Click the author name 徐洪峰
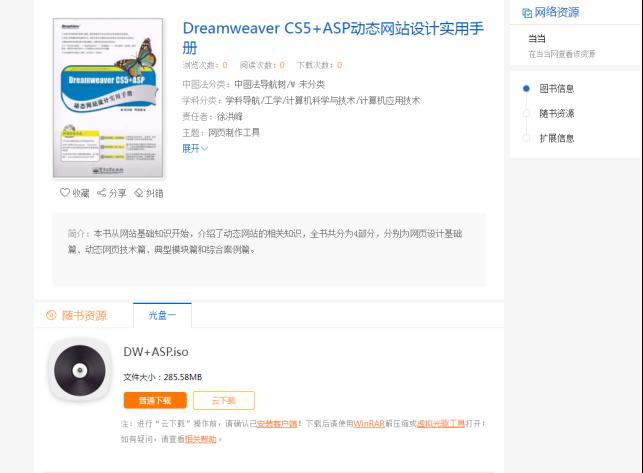Image resolution: width=643 pixels, height=473 pixels. [x=229, y=116]
